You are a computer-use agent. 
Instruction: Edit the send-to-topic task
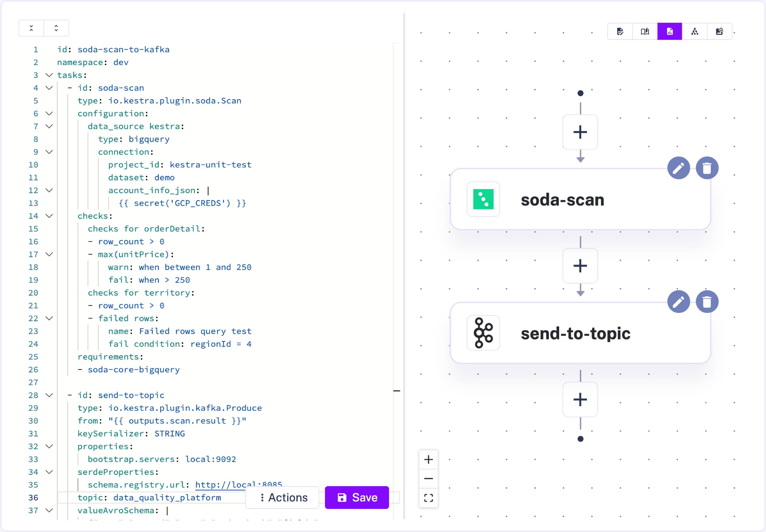coord(679,302)
